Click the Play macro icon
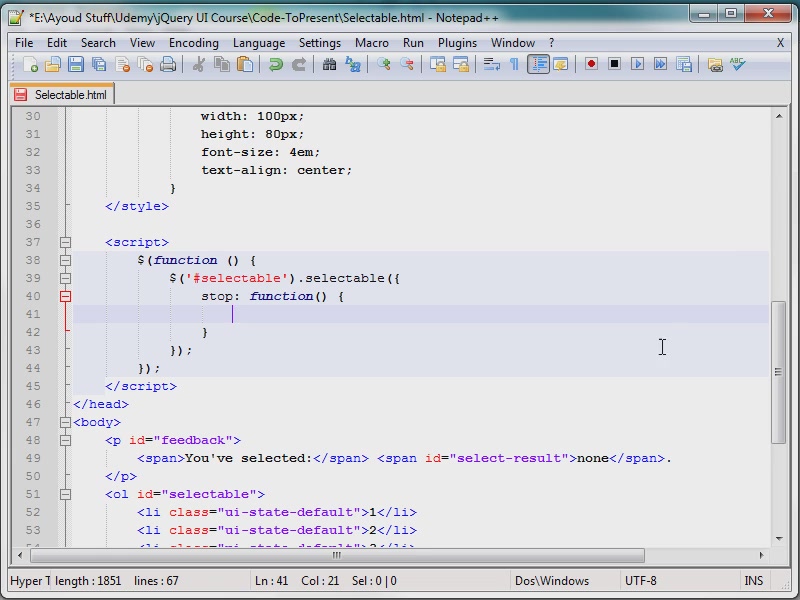800x600 pixels. tap(637, 64)
